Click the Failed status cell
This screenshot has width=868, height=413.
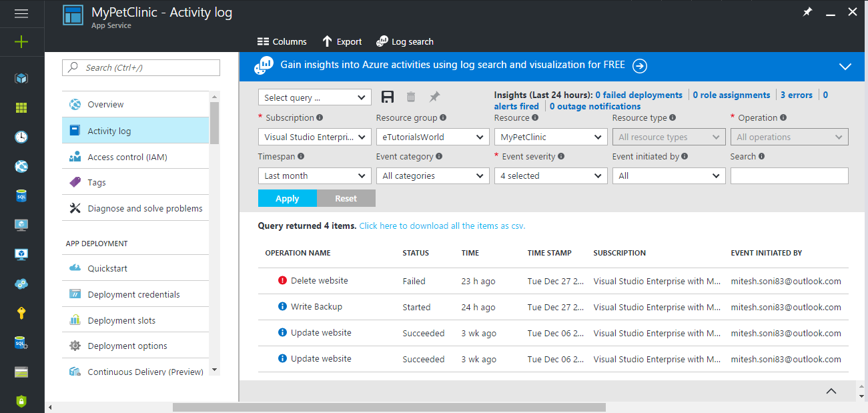click(x=414, y=281)
